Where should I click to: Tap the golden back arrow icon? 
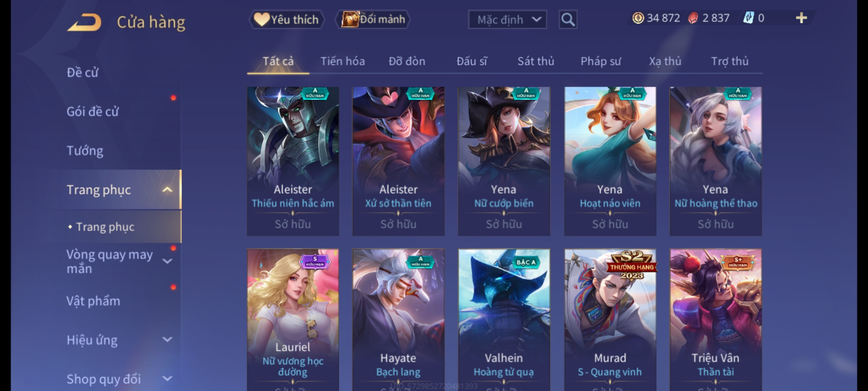pyautogui.click(x=84, y=22)
